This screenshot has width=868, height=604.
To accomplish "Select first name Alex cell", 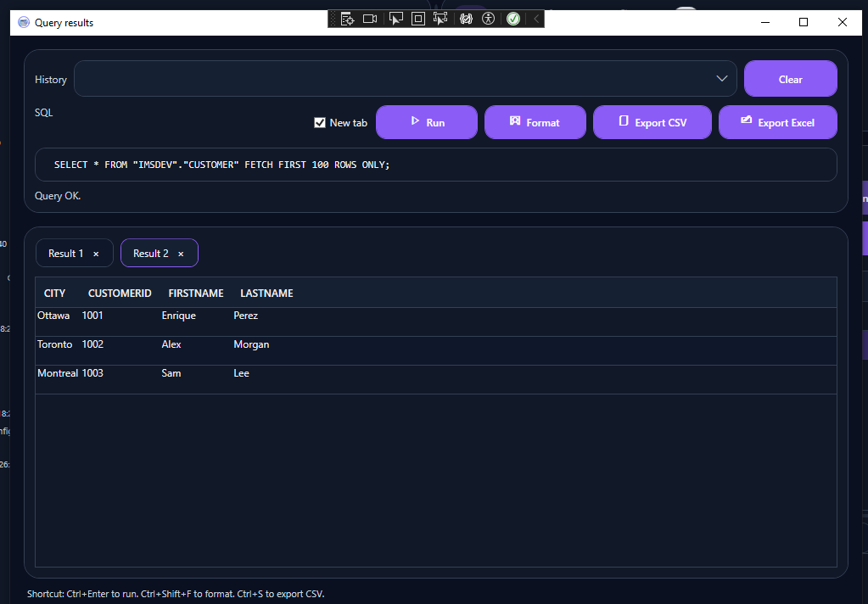I will (171, 344).
